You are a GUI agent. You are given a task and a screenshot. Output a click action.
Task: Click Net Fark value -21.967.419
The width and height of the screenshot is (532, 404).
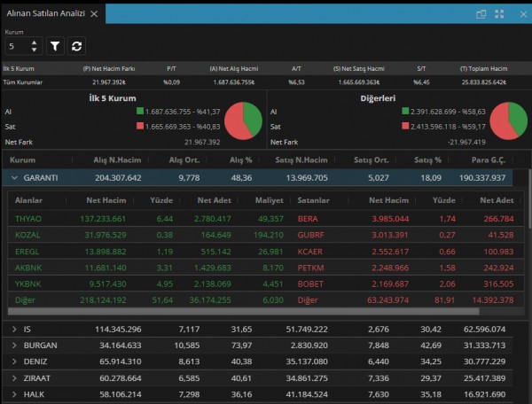coord(466,142)
